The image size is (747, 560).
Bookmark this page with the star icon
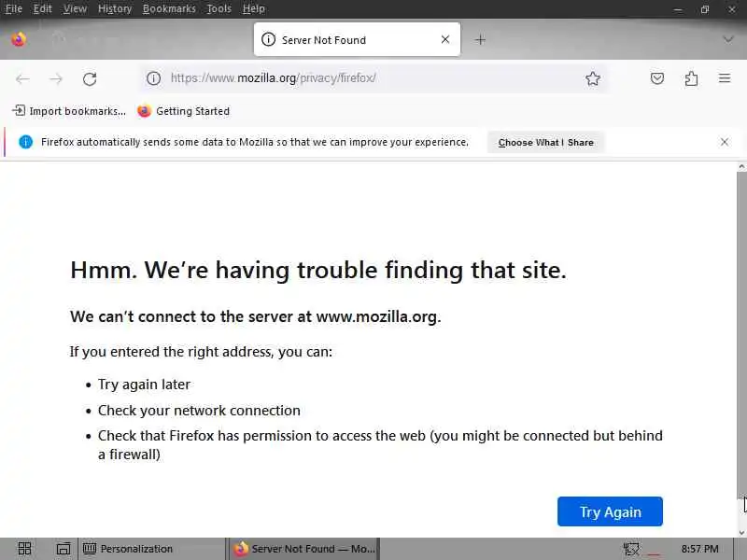593,79
